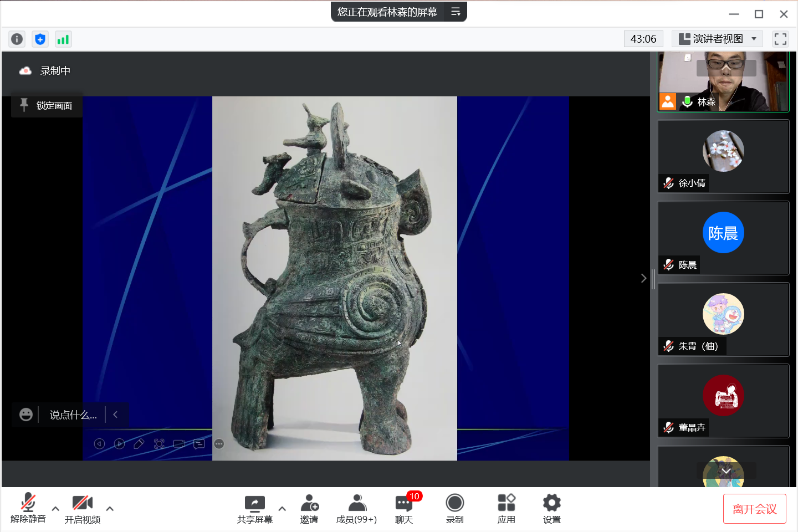Check network signal strength icon

coord(63,39)
